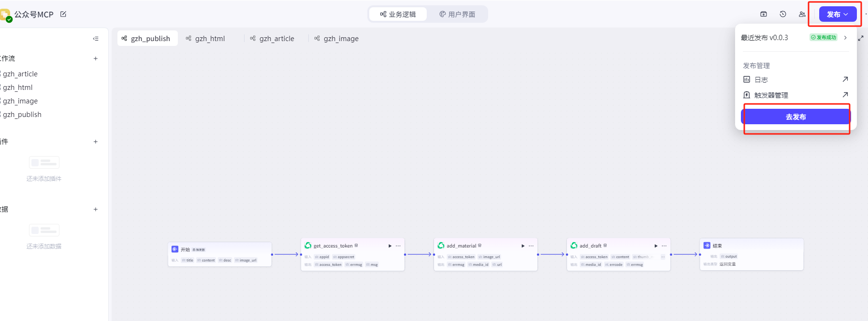
Task: Click the 触发器 tag on 开始 node
Action: tap(199, 250)
